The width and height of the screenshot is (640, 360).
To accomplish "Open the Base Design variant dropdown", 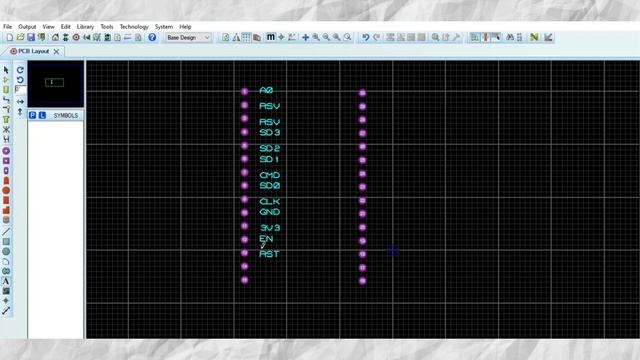I will click(188, 38).
